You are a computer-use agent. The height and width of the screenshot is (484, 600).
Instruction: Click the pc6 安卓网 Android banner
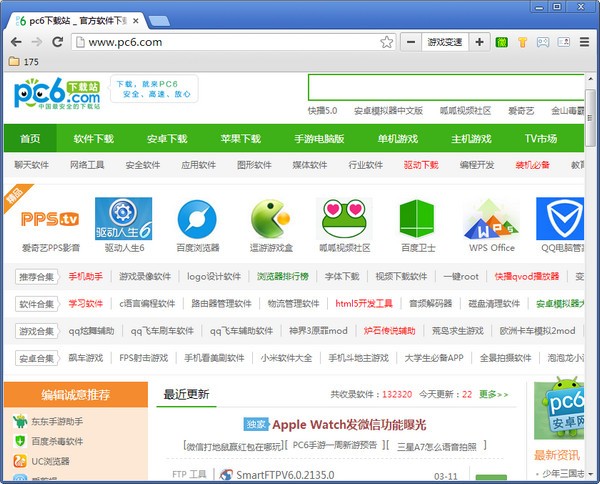[x=559, y=408]
